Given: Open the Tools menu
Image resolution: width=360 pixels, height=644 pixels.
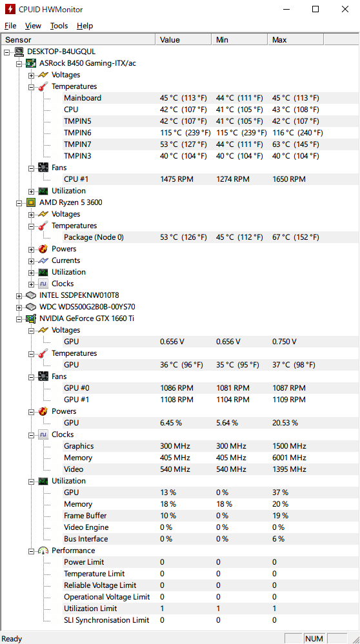Looking at the screenshot, I should tap(59, 26).
